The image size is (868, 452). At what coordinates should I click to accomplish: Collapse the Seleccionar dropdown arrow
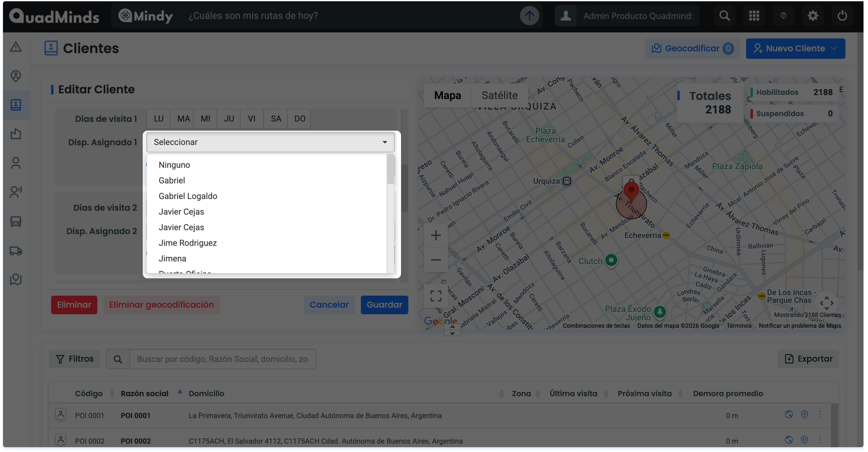coord(385,142)
